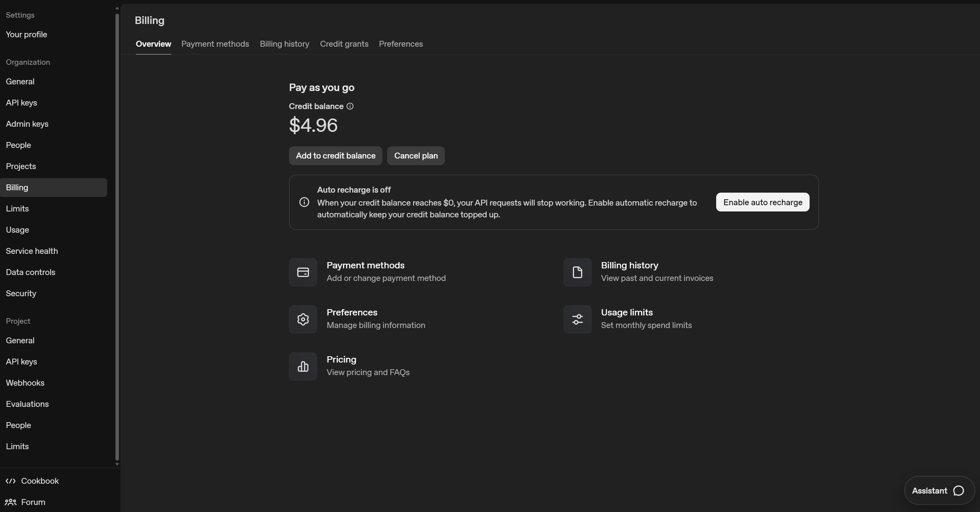Click sidebar scrollbar down arrow

(x=117, y=464)
